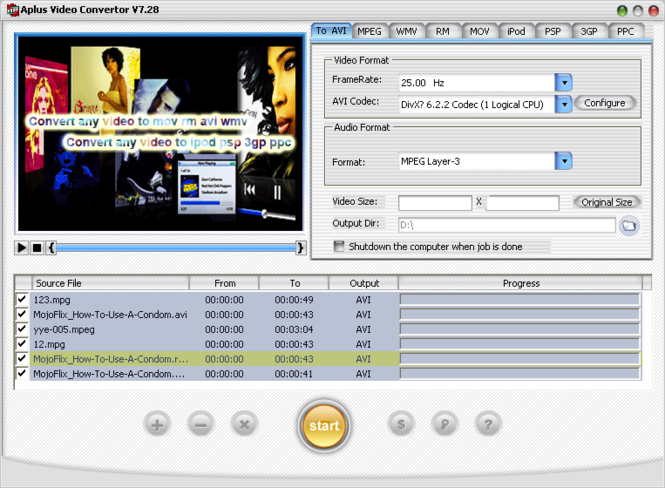Switch to the MOV tab
The height and width of the screenshot is (488, 665).
(x=480, y=31)
